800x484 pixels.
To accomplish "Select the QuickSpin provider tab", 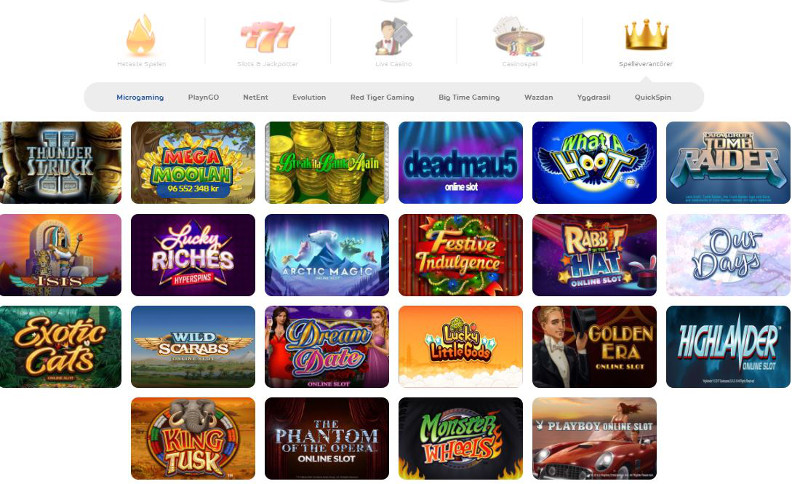I will [653, 97].
